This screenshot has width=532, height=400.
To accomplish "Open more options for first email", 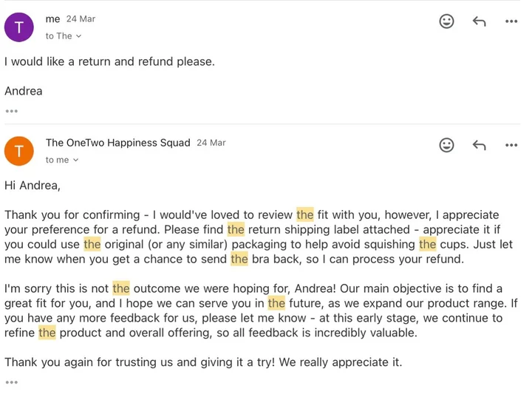I will click(x=511, y=21).
